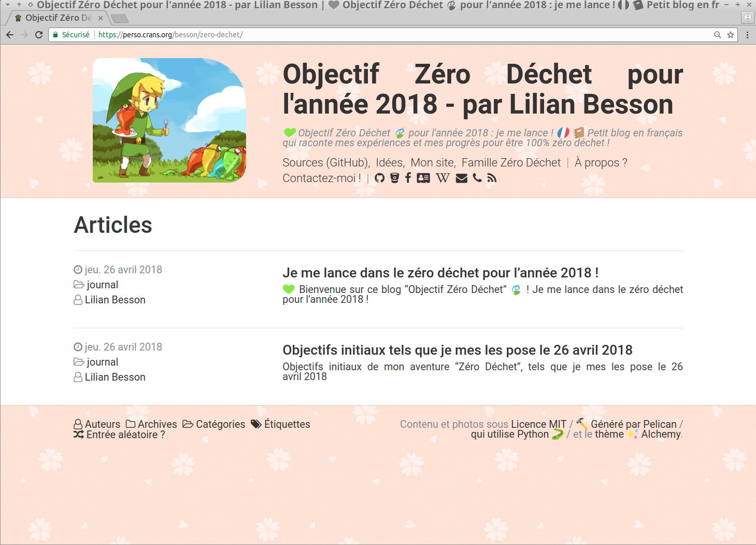This screenshot has width=756, height=545.
Task: Click date jeu. 26 avril 2018 of first article
Action: (123, 270)
